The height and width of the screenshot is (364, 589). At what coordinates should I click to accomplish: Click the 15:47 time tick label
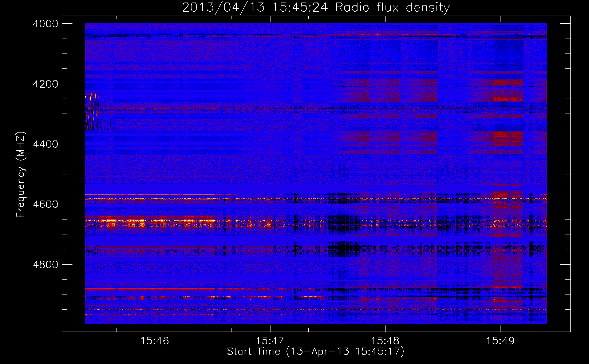click(x=270, y=341)
